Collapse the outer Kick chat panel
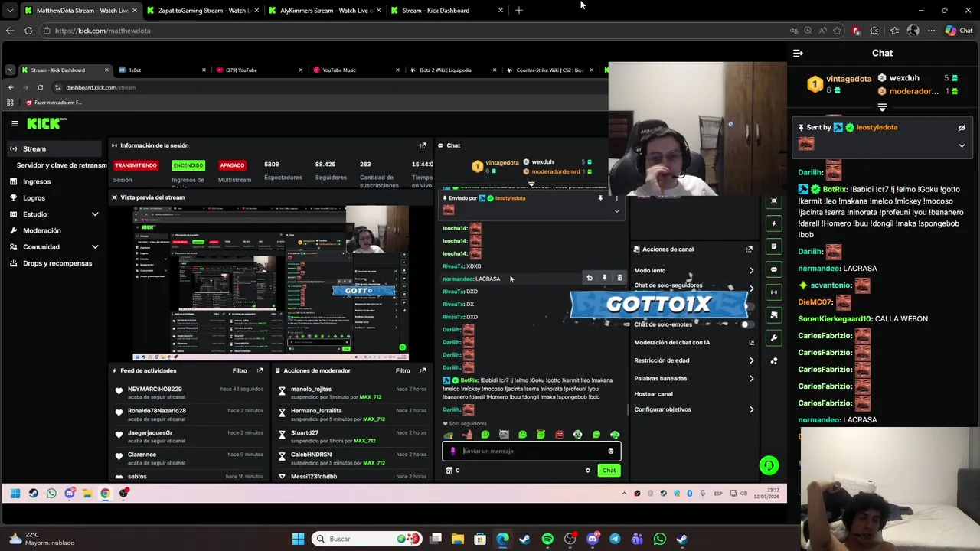 pos(798,53)
